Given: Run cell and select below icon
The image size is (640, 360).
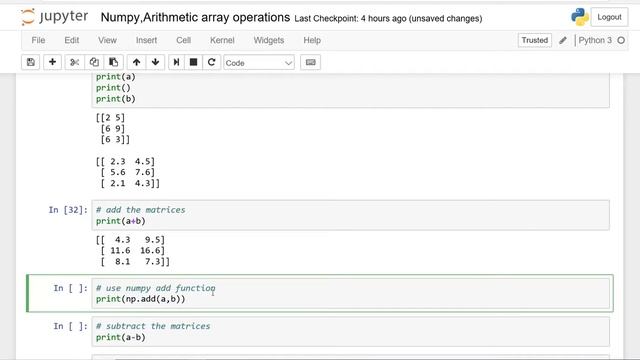Looking at the screenshot, I should pos(176,62).
